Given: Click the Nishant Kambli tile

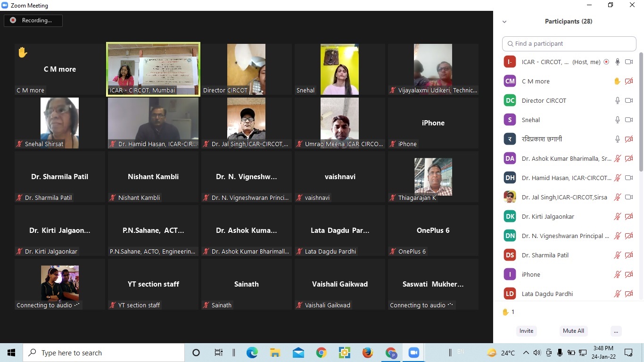Looking at the screenshot, I should click(x=153, y=177).
